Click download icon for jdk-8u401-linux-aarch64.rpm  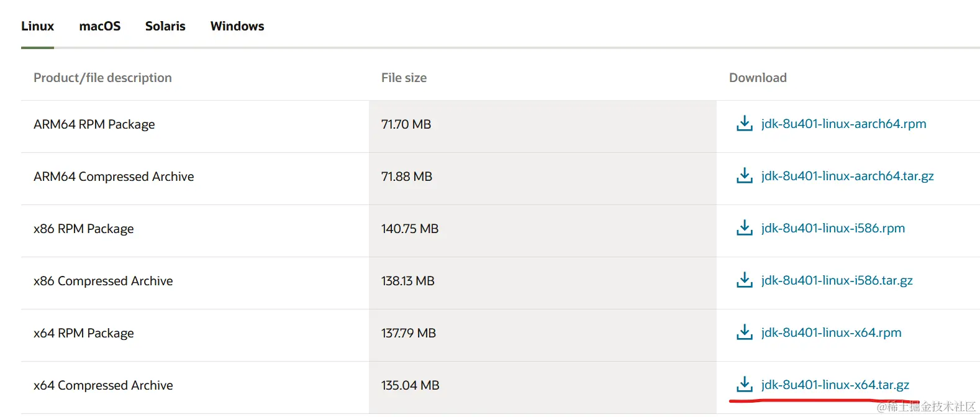tap(744, 124)
